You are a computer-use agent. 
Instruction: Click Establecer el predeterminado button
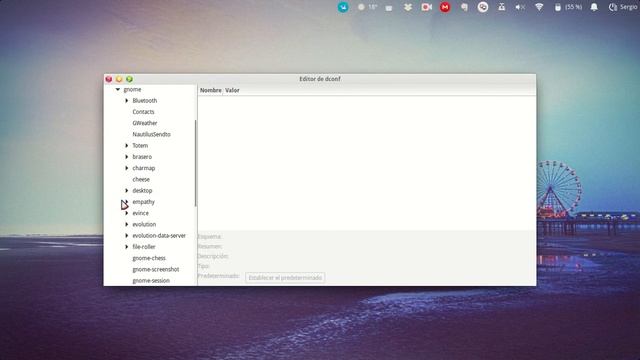(x=285, y=278)
